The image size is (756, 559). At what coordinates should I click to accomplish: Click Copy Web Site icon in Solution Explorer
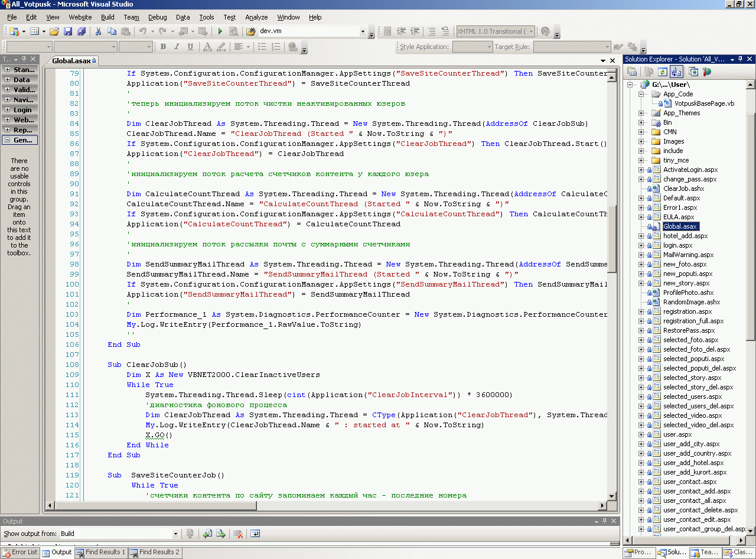693,71
